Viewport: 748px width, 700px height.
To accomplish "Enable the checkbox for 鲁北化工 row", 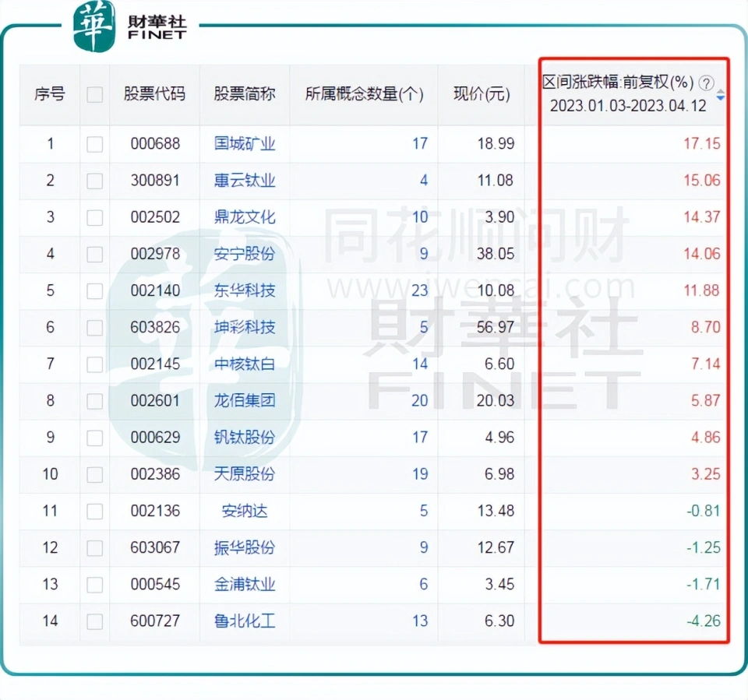I will (95, 621).
